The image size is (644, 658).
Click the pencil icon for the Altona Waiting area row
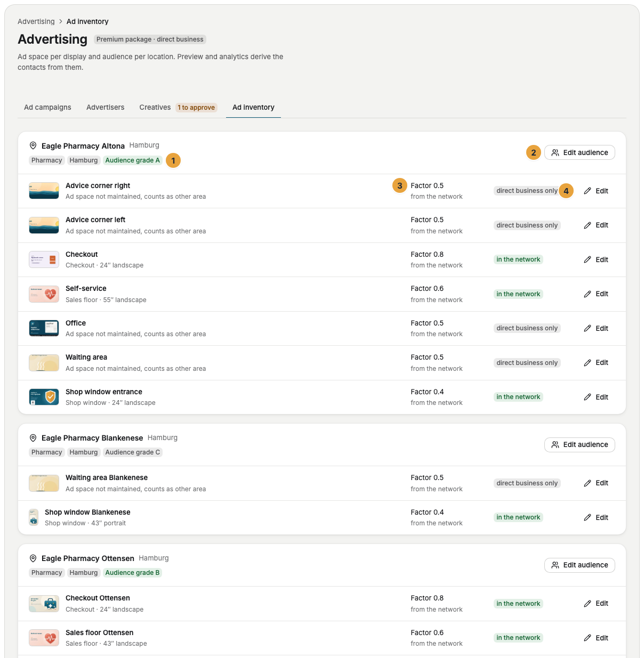click(x=587, y=363)
